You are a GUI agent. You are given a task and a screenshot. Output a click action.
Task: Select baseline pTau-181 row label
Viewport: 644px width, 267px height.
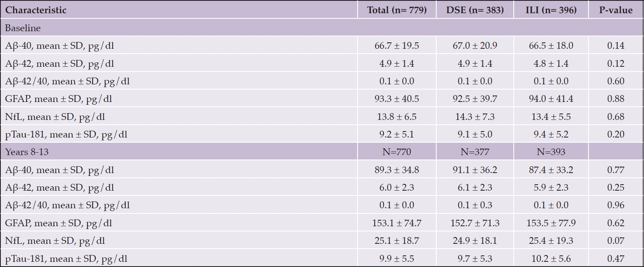point(66,134)
